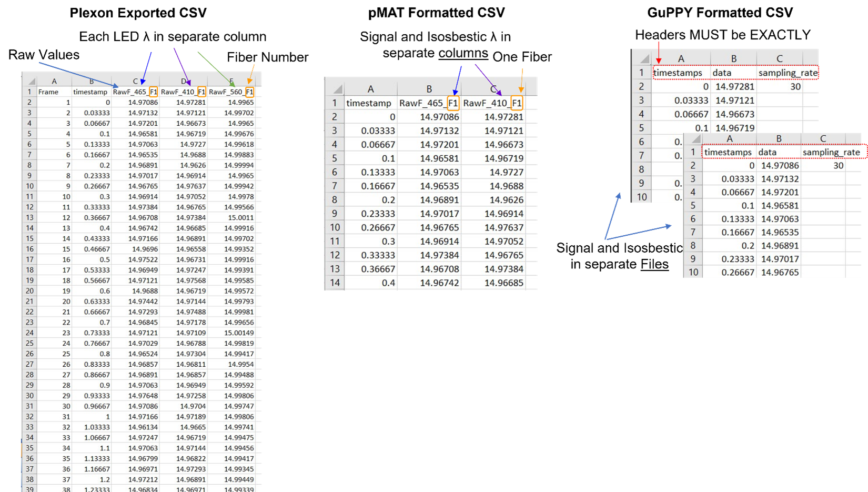The width and height of the screenshot is (868, 492).
Task: Select column A header in the pMAT sheet
Action: pyautogui.click(x=370, y=89)
